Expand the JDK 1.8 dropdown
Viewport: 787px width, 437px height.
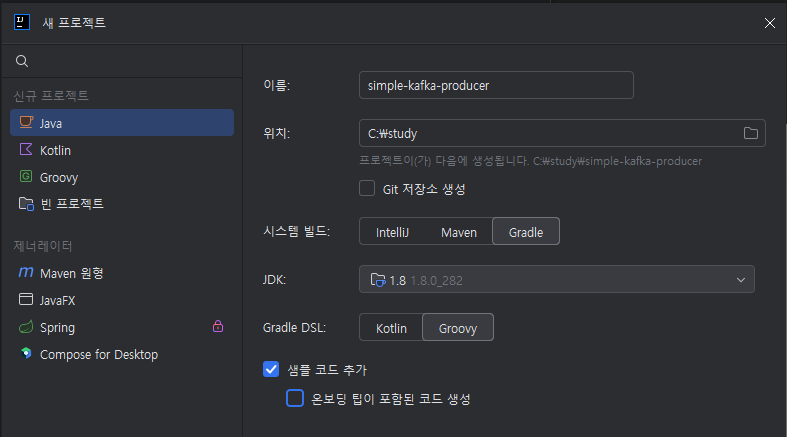point(741,280)
